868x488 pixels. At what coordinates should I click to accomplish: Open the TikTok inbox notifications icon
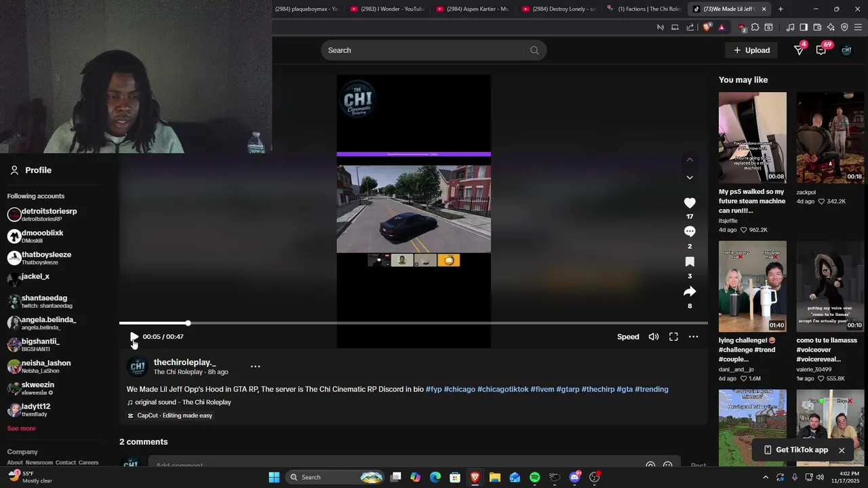(x=821, y=50)
